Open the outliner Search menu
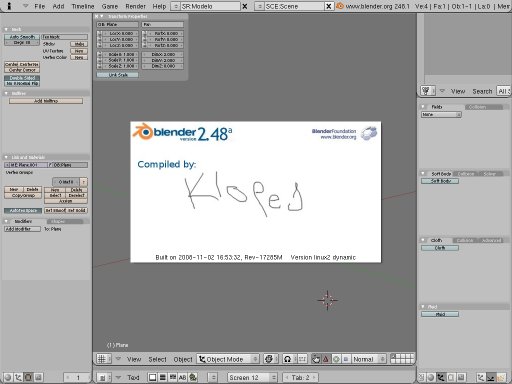Screen dimensions: 512x384 [482, 91]
